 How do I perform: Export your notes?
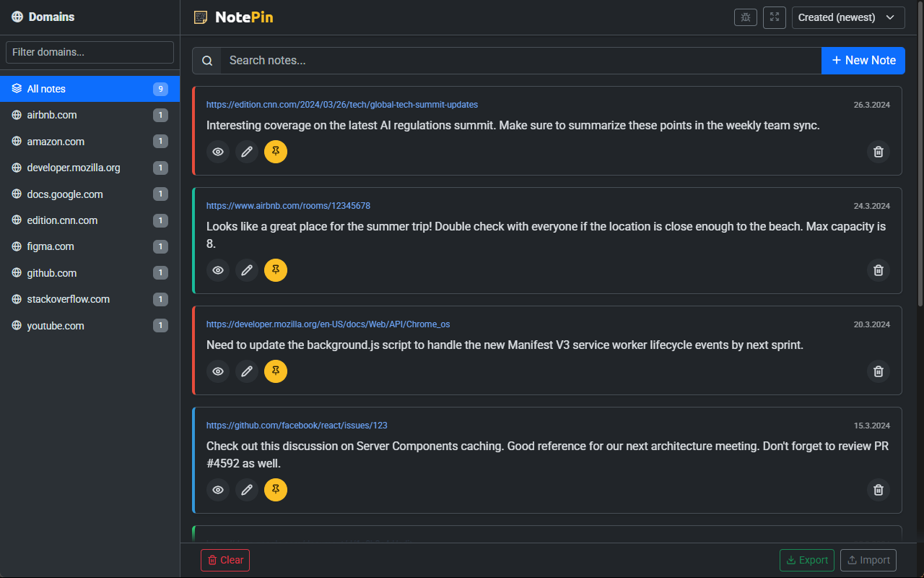point(806,560)
